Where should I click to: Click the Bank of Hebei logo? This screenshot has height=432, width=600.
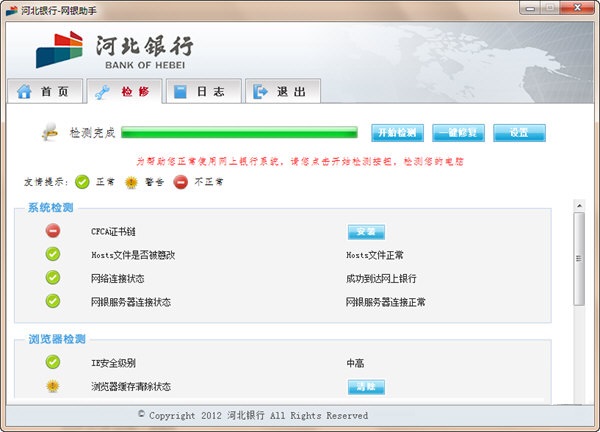point(114,51)
